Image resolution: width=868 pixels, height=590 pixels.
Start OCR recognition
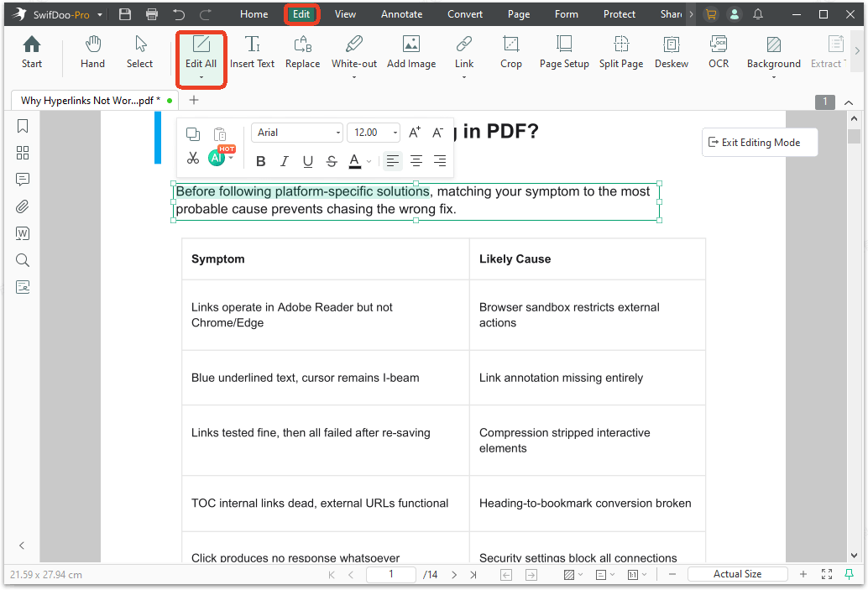pos(719,52)
